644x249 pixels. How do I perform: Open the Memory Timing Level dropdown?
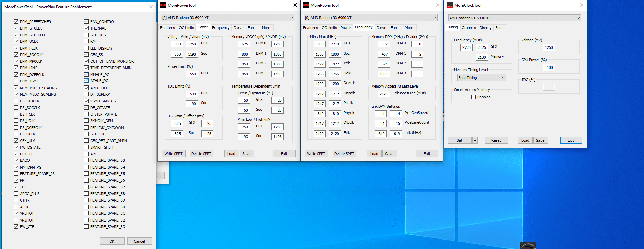pos(481,78)
